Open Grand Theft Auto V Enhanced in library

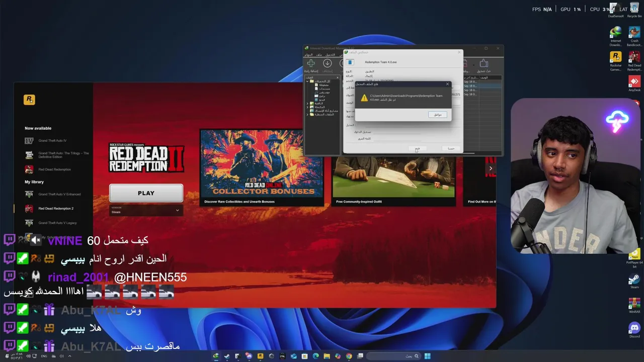click(52, 194)
